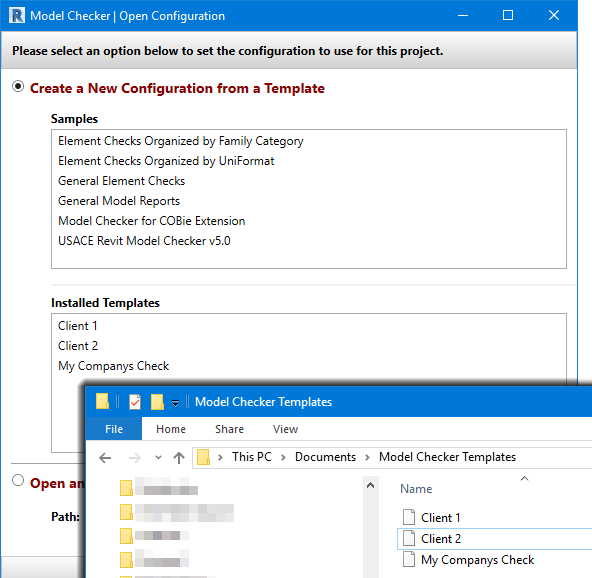
Task: Expand chevron after 'Documents' breadcrumb
Action: (x=367, y=458)
